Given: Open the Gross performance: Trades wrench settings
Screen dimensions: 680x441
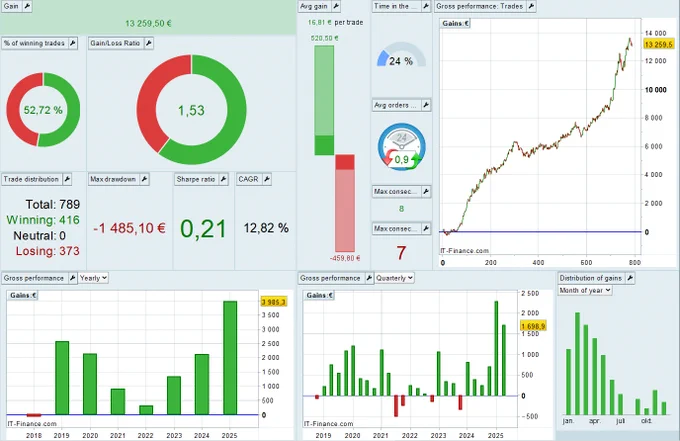Looking at the screenshot, I should pyautogui.click(x=531, y=6).
